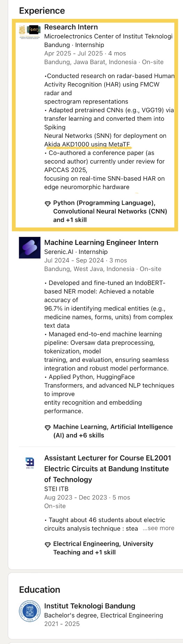183x644 pixels.
Task: Click the Experience section heading
Action: [x=42, y=11]
